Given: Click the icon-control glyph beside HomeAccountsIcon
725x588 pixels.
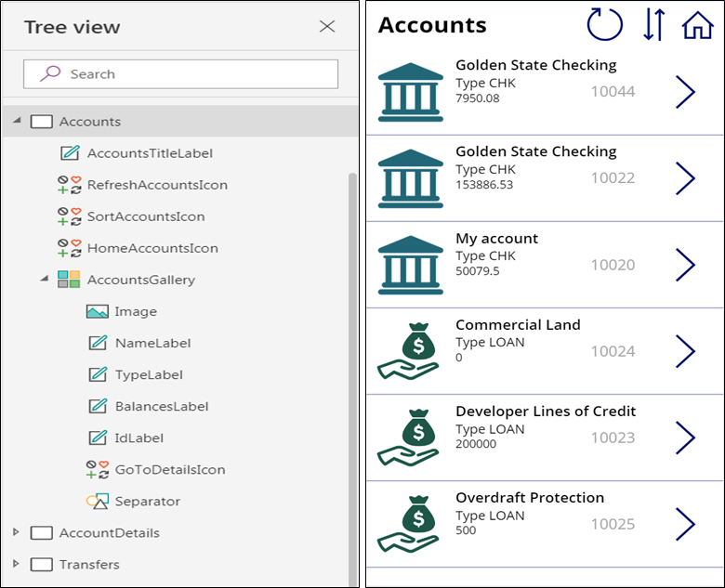Looking at the screenshot, I should click(x=70, y=248).
